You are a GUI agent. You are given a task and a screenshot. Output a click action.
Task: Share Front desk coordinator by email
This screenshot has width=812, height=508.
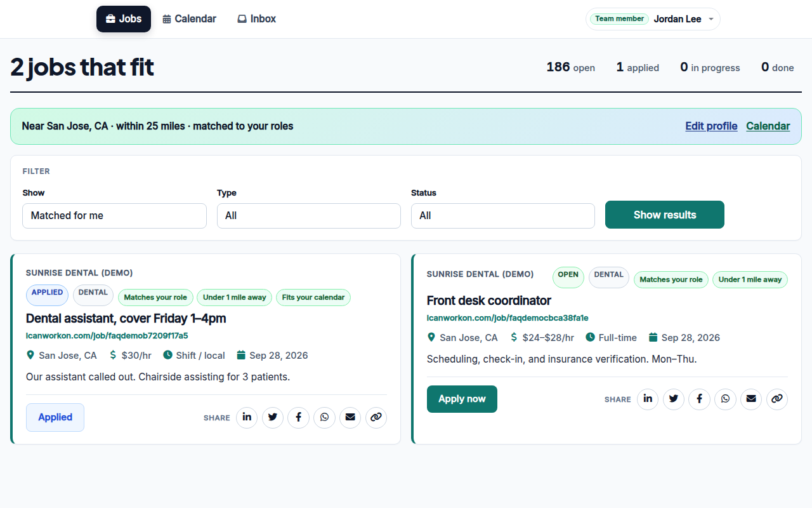pyautogui.click(x=751, y=399)
